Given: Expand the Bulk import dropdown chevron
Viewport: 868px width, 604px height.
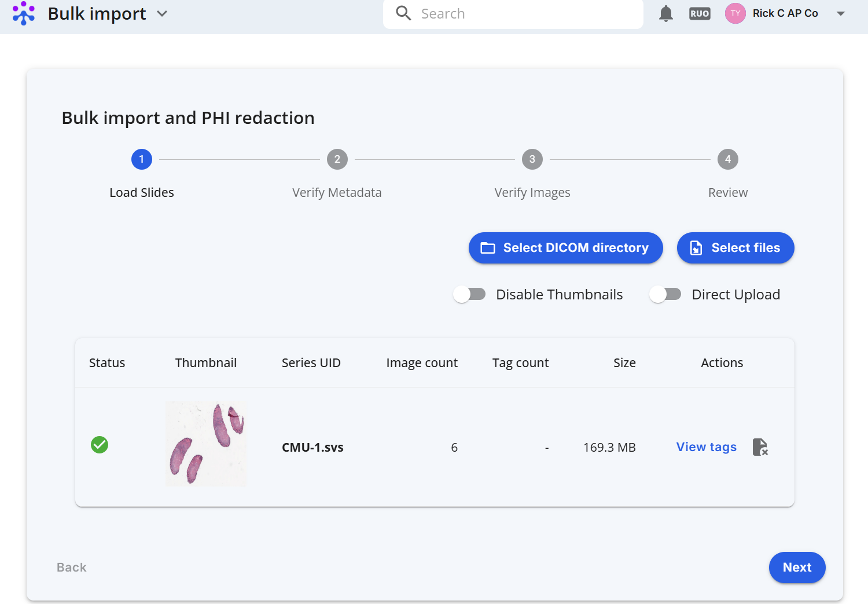Looking at the screenshot, I should pos(162,13).
